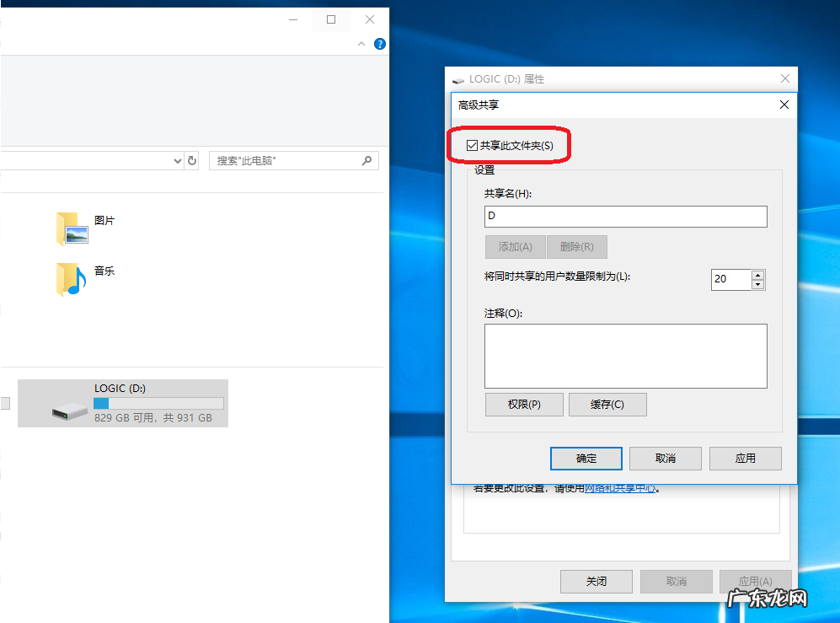Click inside the 共享名(H) name field
Viewport: 840px width, 623px height.
pyautogui.click(x=625, y=217)
